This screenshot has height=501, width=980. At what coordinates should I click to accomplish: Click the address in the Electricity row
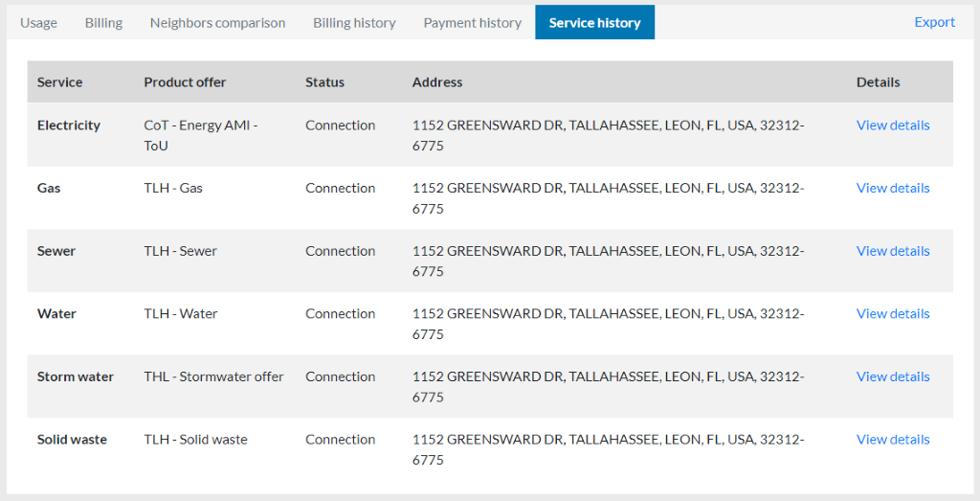[x=608, y=135]
